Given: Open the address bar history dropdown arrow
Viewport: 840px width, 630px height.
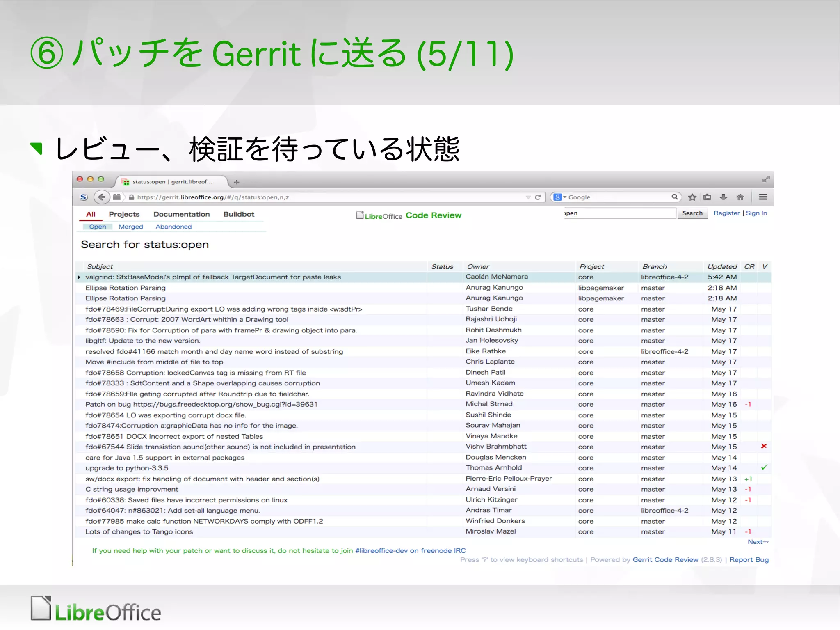Looking at the screenshot, I should [528, 197].
